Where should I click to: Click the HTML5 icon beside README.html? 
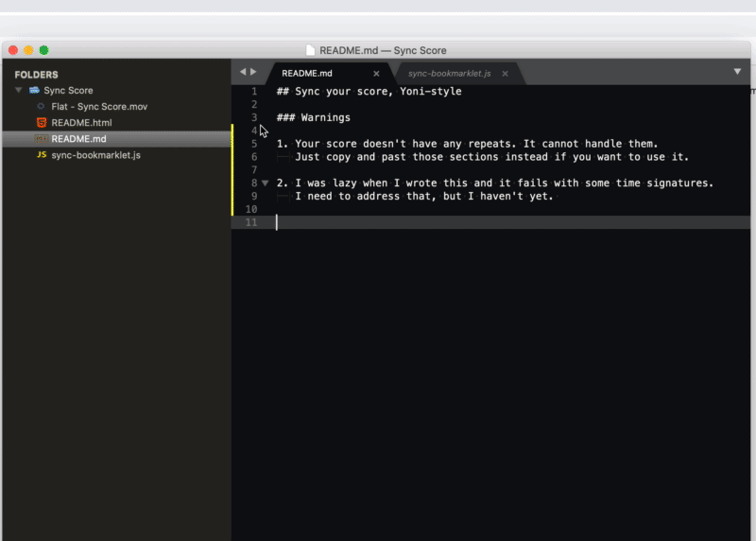pos(42,123)
